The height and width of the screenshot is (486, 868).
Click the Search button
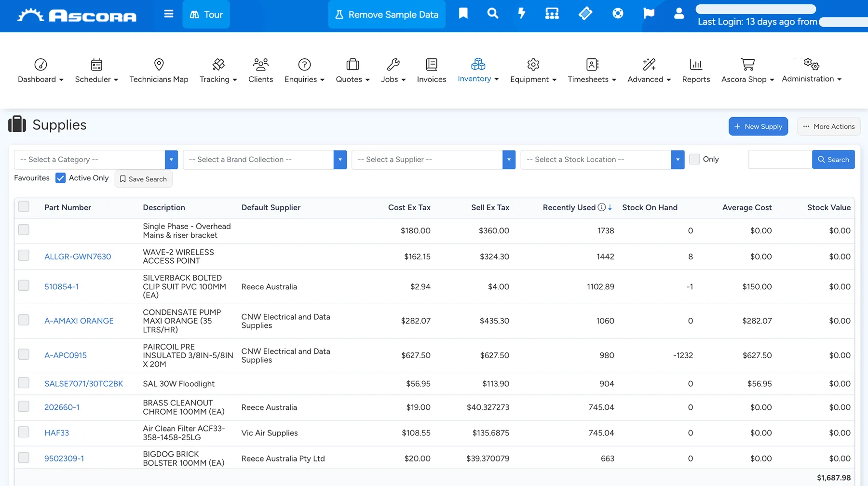click(833, 160)
